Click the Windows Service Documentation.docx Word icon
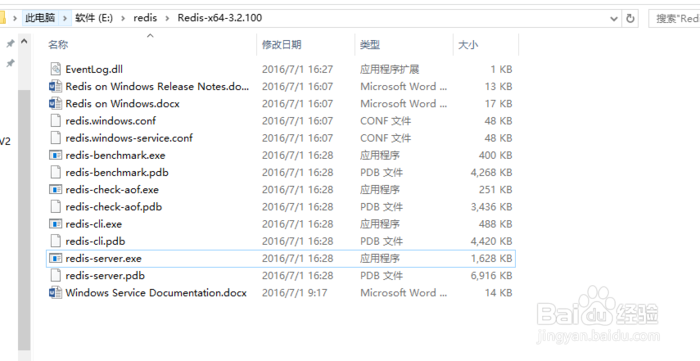Image resolution: width=700 pixels, height=361 pixels. [x=55, y=293]
